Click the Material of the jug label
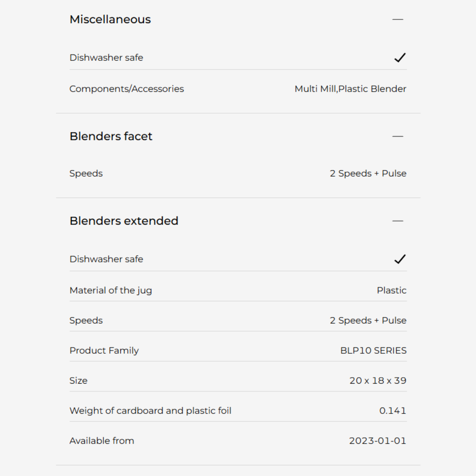Screen dimensions: 476x476 coord(111,291)
